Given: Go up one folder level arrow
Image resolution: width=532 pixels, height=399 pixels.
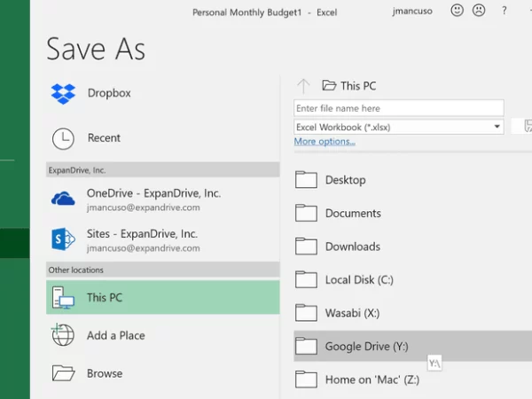Looking at the screenshot, I should point(303,86).
